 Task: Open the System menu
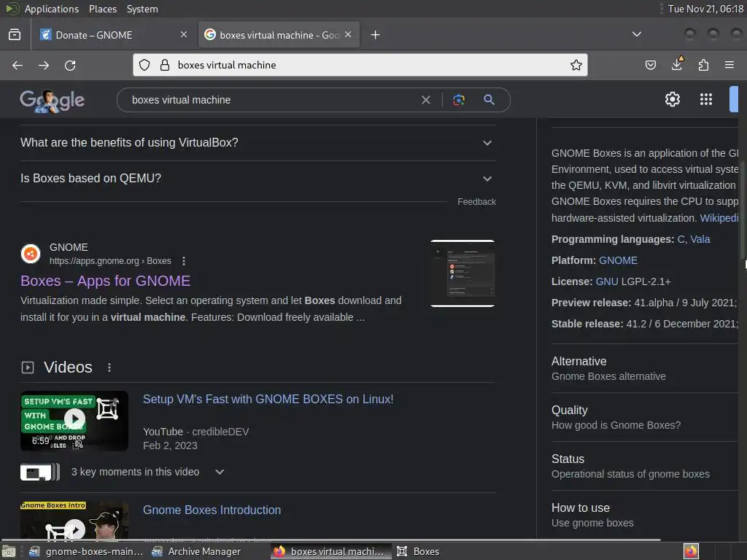(x=142, y=9)
